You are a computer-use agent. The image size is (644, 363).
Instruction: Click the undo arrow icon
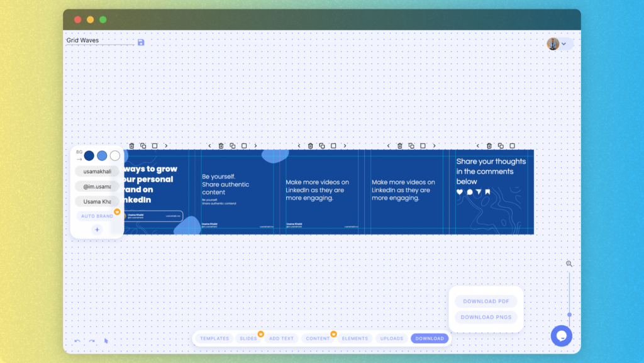click(x=77, y=341)
